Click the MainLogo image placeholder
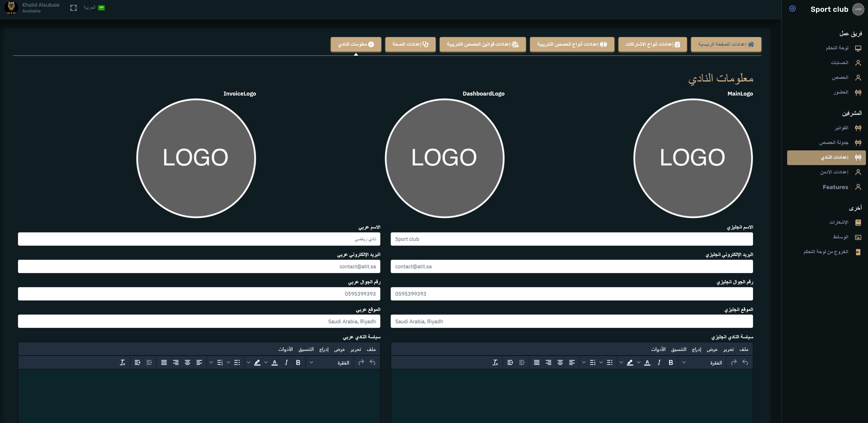This screenshot has width=868, height=423. click(693, 158)
